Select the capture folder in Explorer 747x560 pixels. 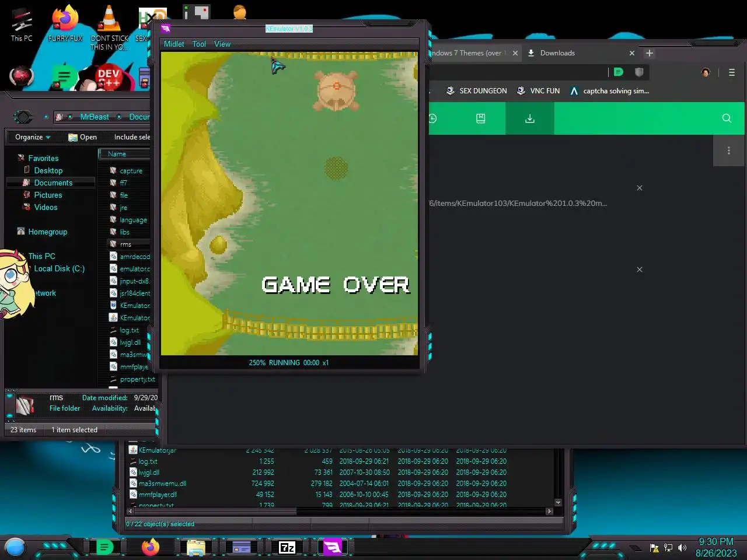pos(130,171)
